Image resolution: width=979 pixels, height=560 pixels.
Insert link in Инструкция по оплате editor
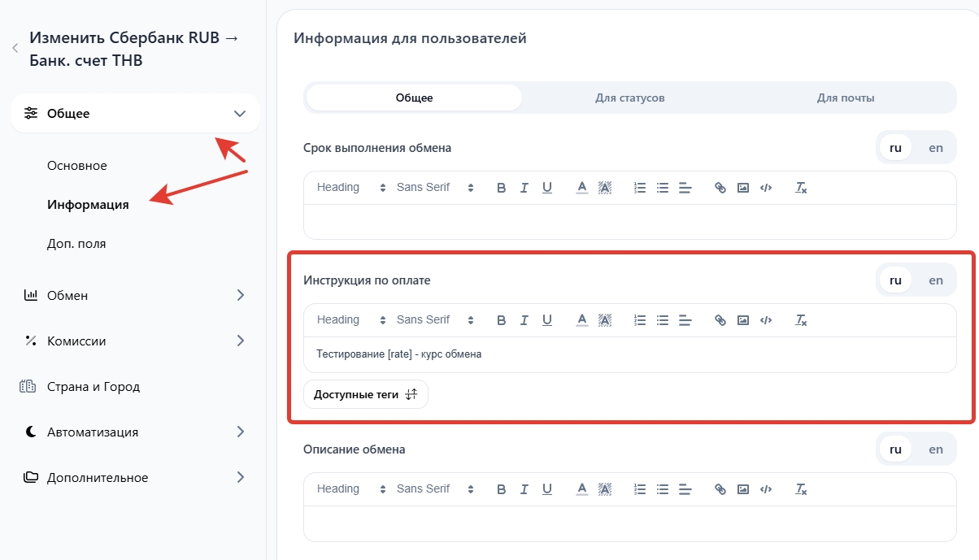(720, 320)
